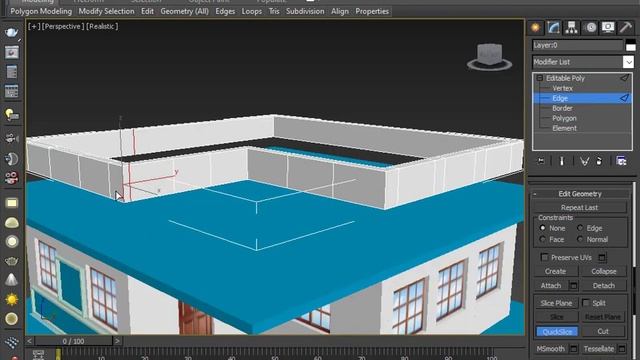Create a cone primitive from left toolbar
This screenshot has width=640, height=360.
(11, 280)
